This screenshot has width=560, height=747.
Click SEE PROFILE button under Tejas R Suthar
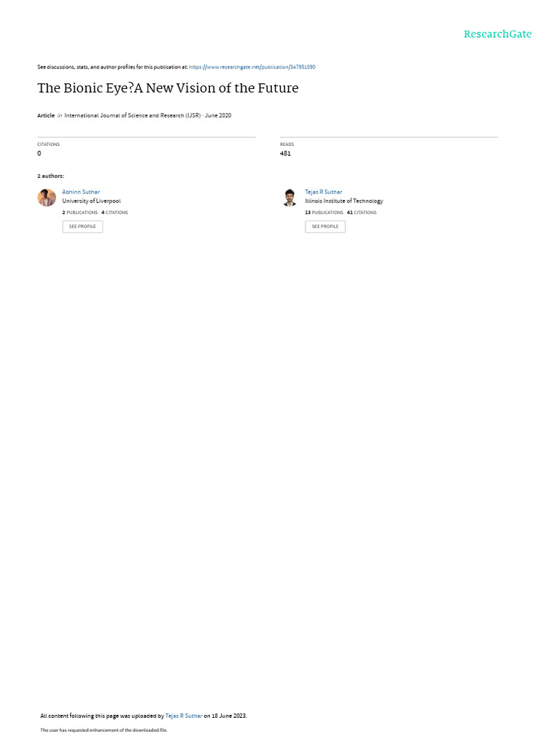coord(325,226)
